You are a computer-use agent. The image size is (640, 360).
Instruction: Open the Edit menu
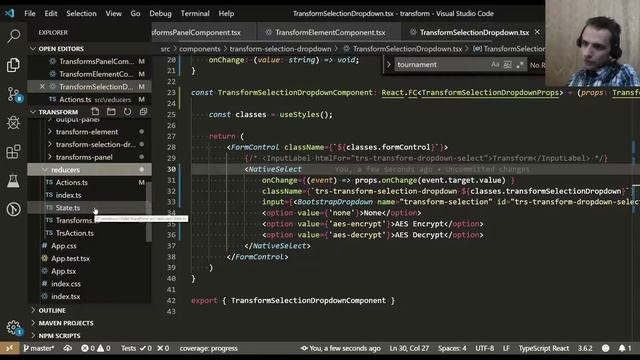tap(51, 13)
